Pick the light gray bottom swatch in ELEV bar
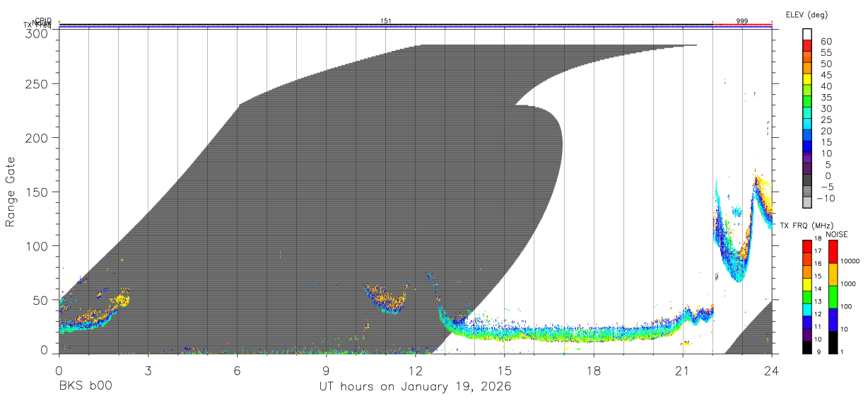The image size is (868, 401). point(807,203)
